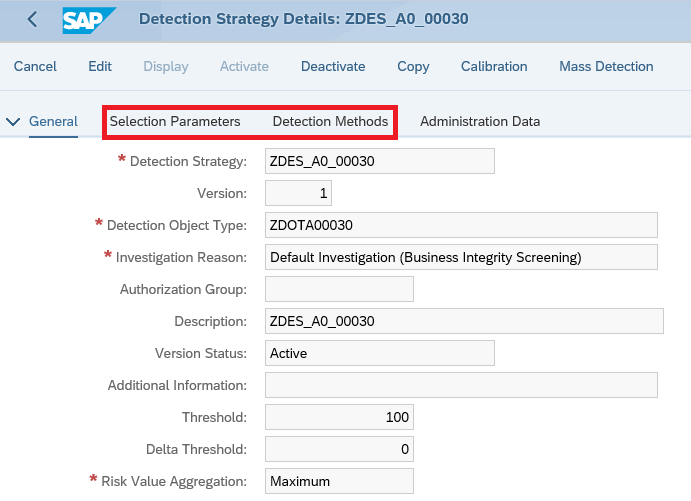Click the Additional Information label

point(178,386)
